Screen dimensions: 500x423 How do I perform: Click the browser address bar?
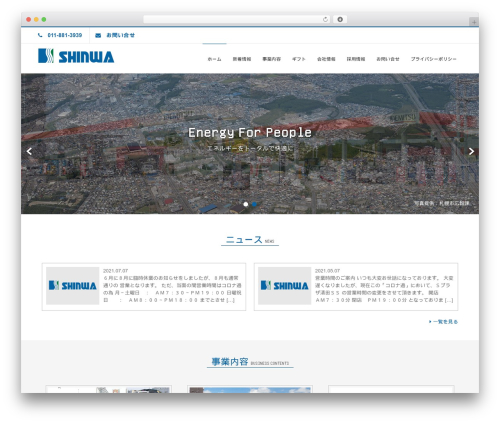[x=237, y=19]
